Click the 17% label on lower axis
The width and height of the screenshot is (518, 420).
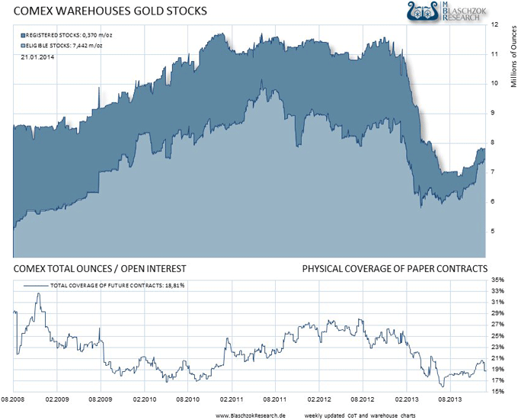coord(498,380)
